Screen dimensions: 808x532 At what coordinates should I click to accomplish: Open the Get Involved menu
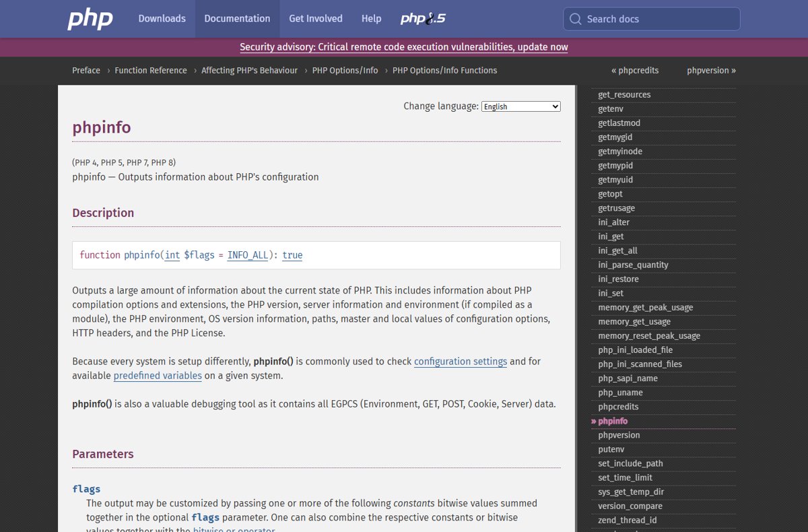coord(316,19)
